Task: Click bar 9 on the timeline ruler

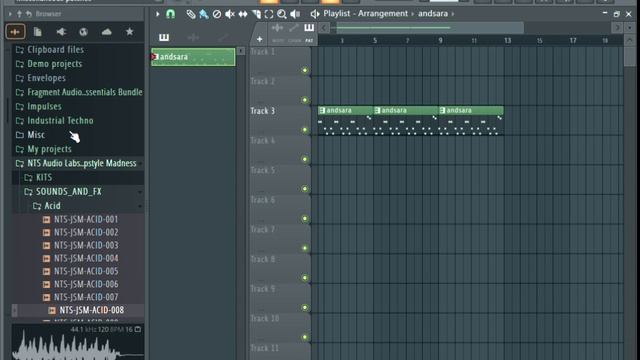Action: pyautogui.click(x=440, y=40)
